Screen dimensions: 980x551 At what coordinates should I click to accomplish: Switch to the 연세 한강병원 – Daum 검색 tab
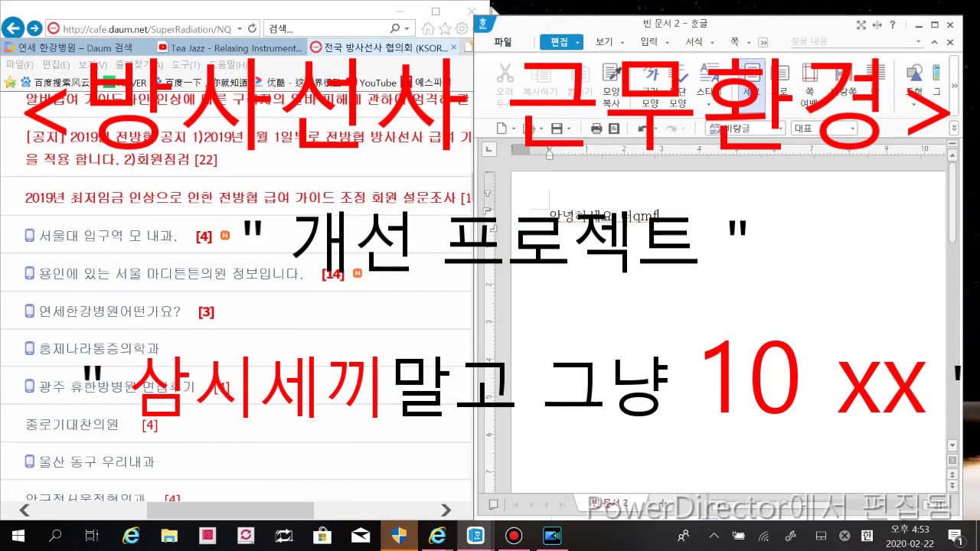(75, 47)
